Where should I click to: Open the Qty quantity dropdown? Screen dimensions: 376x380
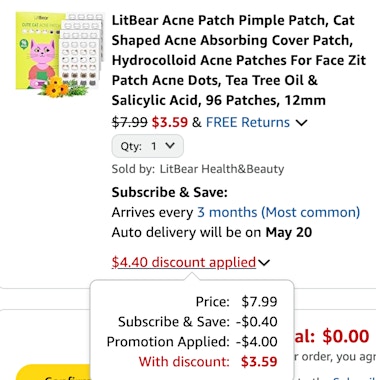[147, 146]
